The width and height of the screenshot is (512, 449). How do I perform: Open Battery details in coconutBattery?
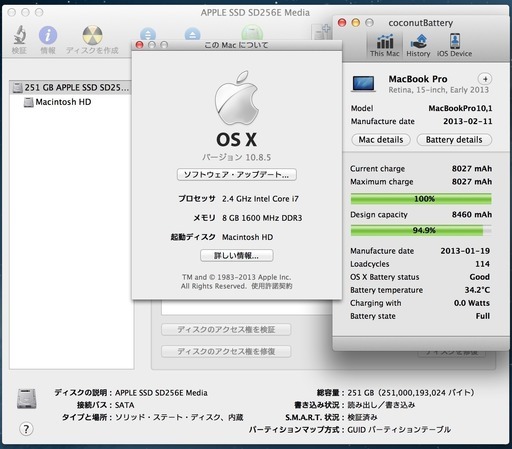click(x=454, y=140)
